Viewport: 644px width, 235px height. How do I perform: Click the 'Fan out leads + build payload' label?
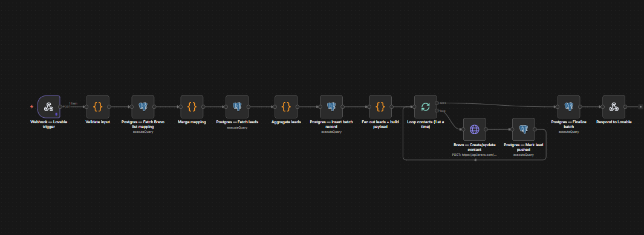click(x=380, y=124)
